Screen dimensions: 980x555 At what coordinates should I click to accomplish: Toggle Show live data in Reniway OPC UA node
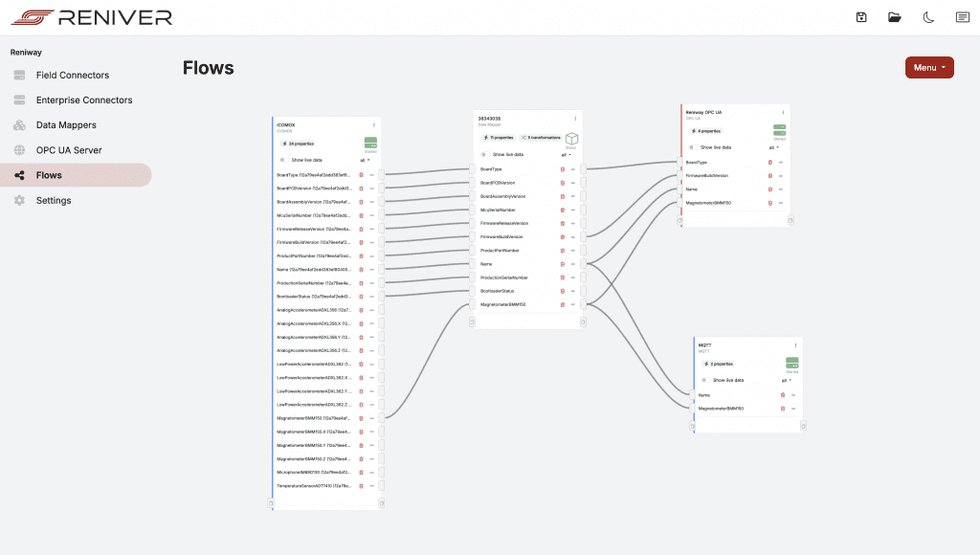tap(692, 147)
